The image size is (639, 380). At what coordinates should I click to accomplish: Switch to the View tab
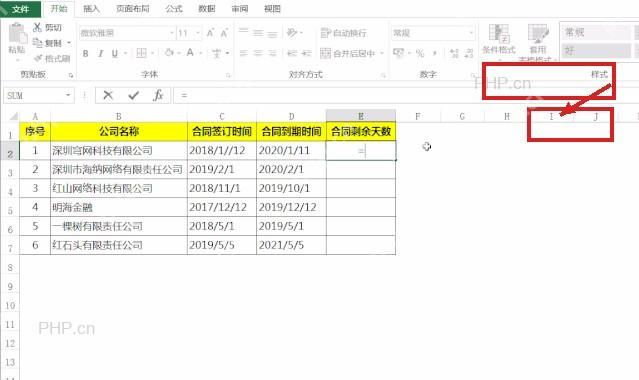pos(272,9)
